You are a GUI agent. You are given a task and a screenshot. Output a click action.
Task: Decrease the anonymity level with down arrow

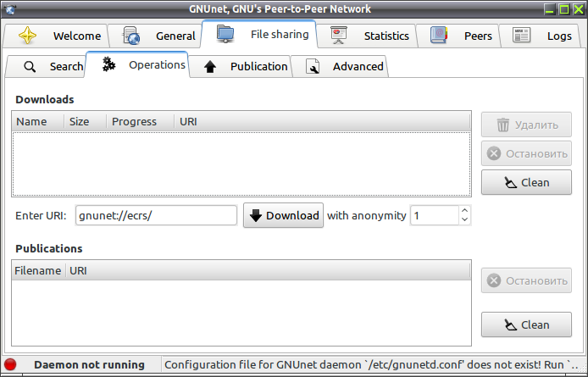[x=464, y=219]
